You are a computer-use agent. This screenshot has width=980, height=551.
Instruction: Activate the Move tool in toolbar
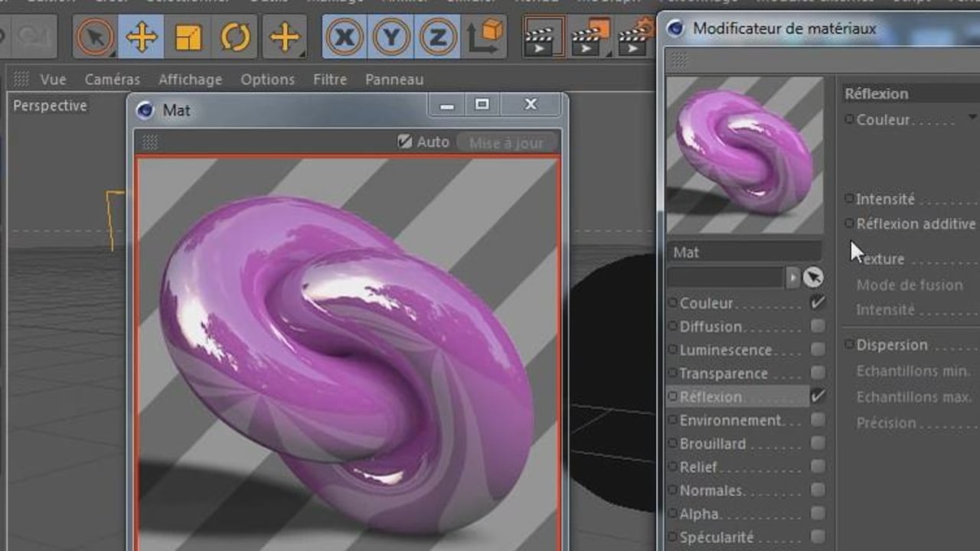pyautogui.click(x=142, y=37)
